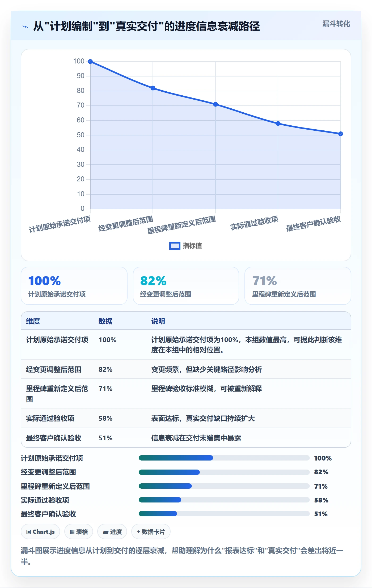
Task: Click the 58% table data cell
Action: [x=105, y=419]
